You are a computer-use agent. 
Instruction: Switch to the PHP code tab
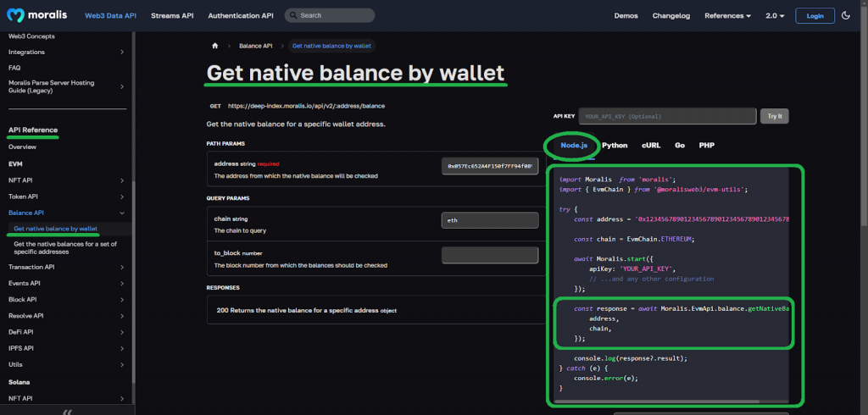[x=706, y=146]
